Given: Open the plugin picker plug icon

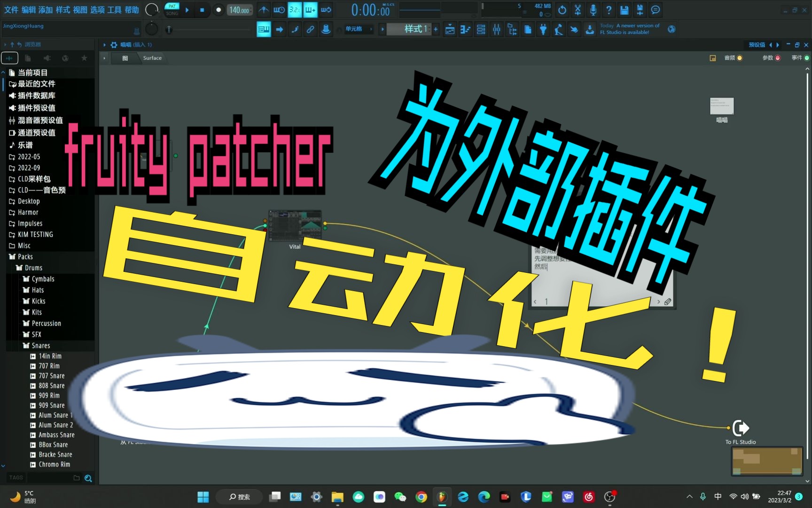Looking at the screenshot, I should point(543,29).
